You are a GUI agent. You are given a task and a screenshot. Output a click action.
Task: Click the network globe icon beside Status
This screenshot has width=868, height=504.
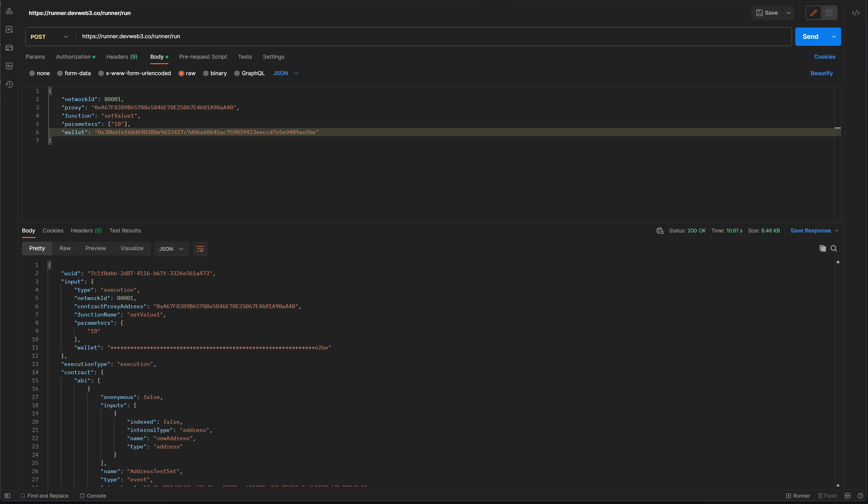(660, 231)
